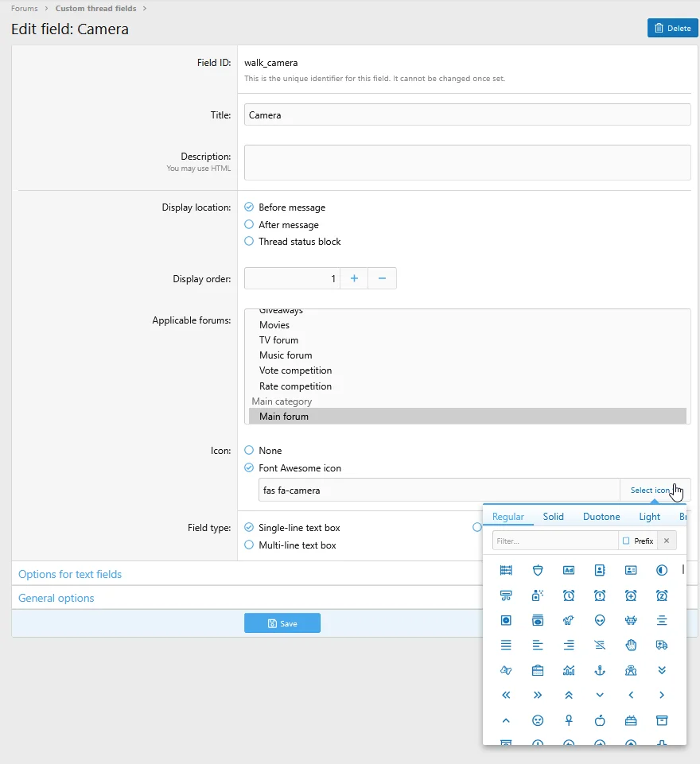Choose the analytics chart icon
Viewport: 700px width, 764px height.
(569, 670)
